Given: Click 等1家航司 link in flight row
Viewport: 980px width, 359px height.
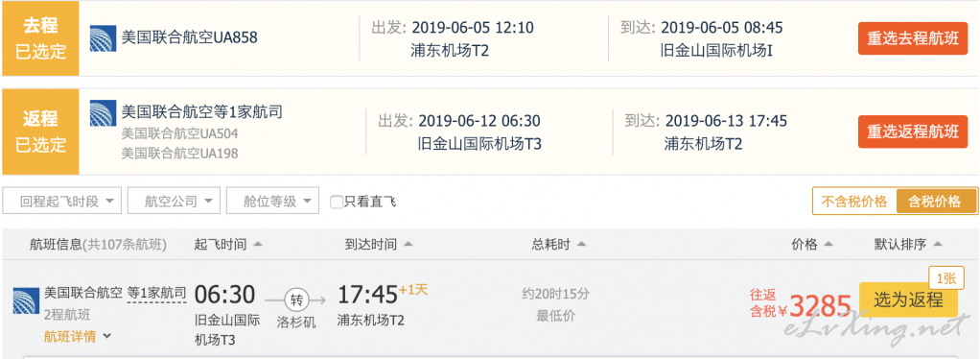Looking at the screenshot, I should [x=157, y=292].
